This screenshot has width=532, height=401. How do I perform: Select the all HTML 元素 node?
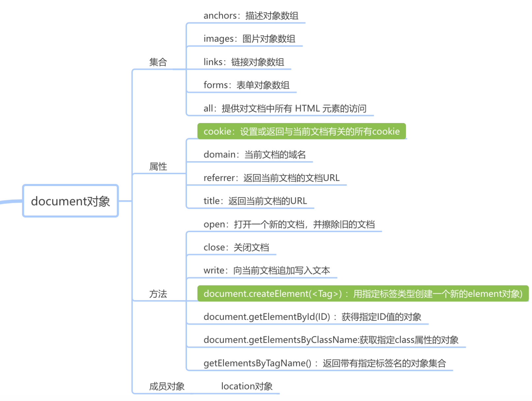tap(285, 108)
